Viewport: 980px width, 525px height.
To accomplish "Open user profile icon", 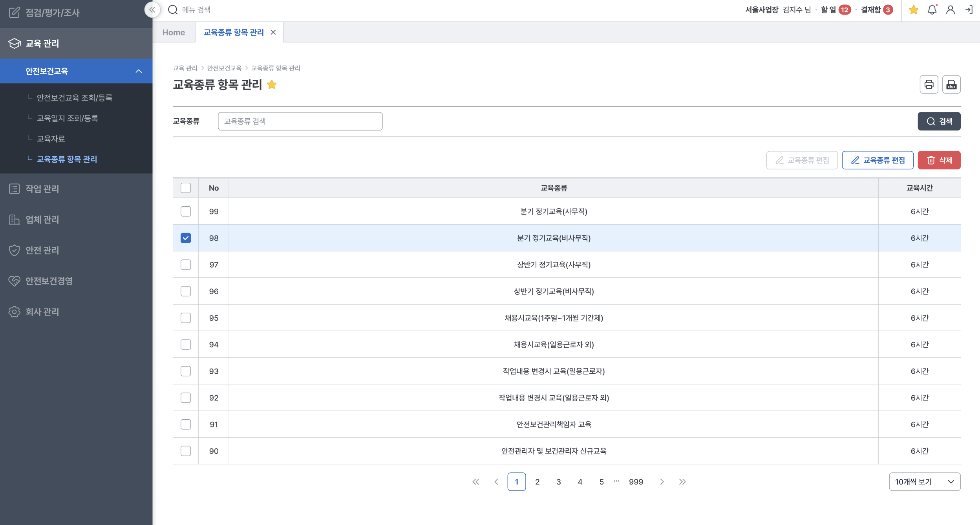I will click(951, 10).
